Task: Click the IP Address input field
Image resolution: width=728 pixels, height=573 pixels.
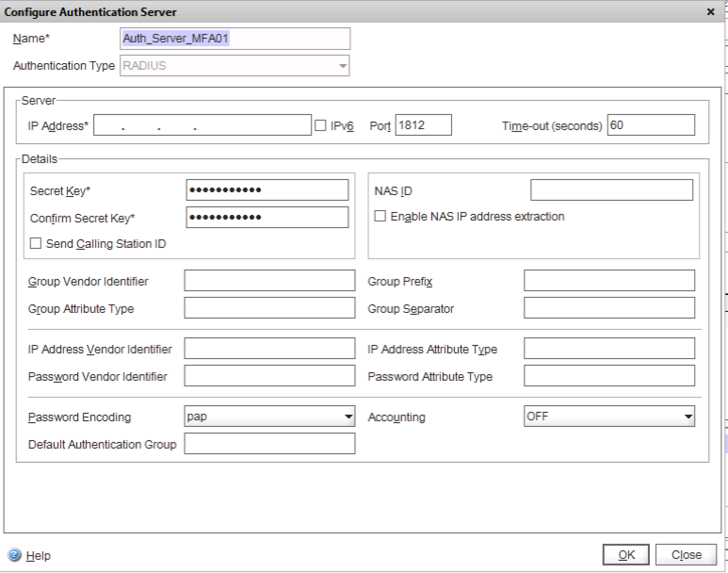Action: 202,125
